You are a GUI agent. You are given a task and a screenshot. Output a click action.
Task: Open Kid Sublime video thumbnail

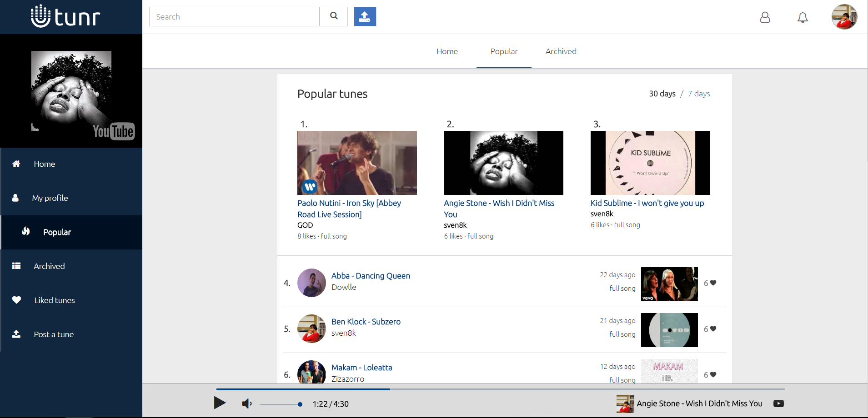pos(650,163)
